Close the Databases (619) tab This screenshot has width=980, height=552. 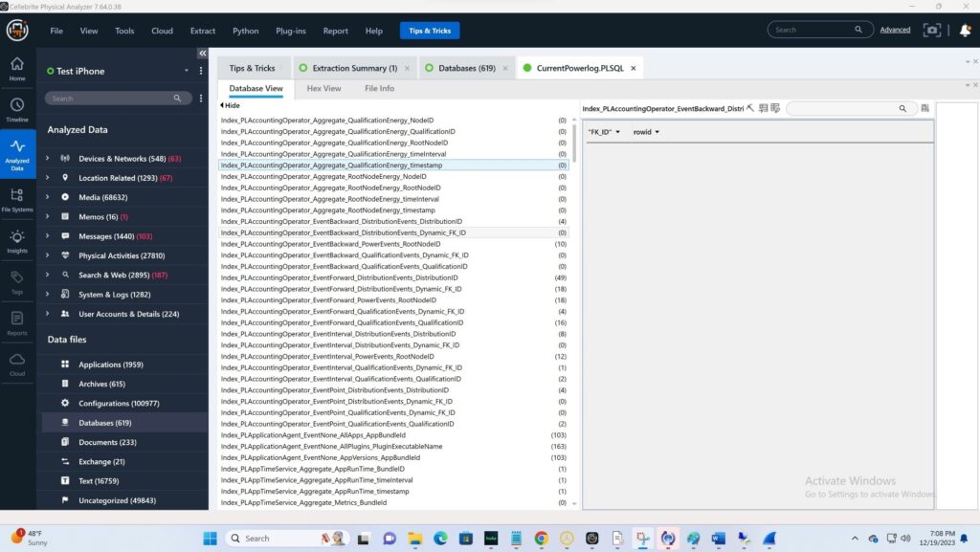[x=505, y=68]
